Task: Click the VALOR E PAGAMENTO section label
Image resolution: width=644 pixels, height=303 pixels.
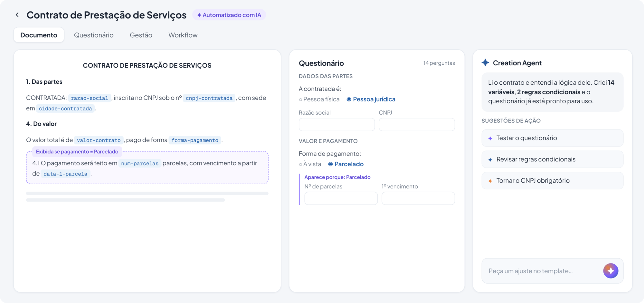Action: click(x=328, y=141)
